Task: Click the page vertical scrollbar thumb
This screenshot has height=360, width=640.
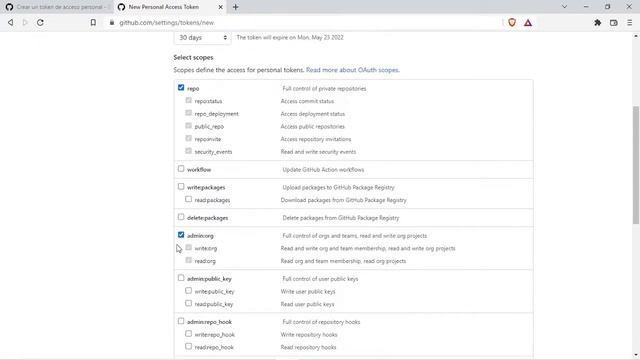Action: click(x=636, y=165)
